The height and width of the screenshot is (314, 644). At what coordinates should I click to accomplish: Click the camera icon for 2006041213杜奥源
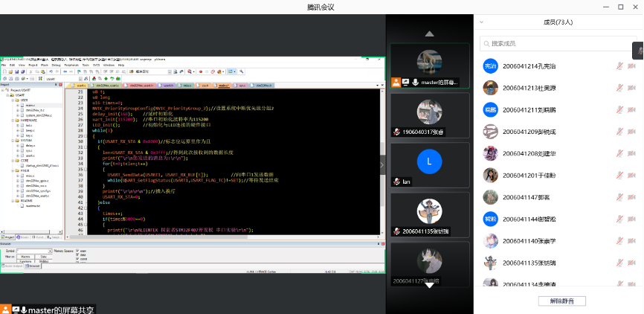pos(631,88)
